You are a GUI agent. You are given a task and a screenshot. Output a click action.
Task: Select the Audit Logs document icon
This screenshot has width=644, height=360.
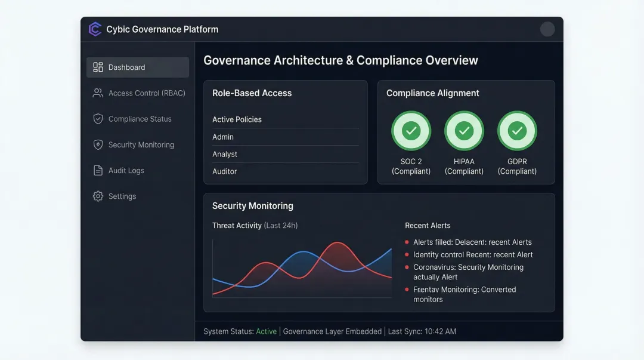(97, 170)
